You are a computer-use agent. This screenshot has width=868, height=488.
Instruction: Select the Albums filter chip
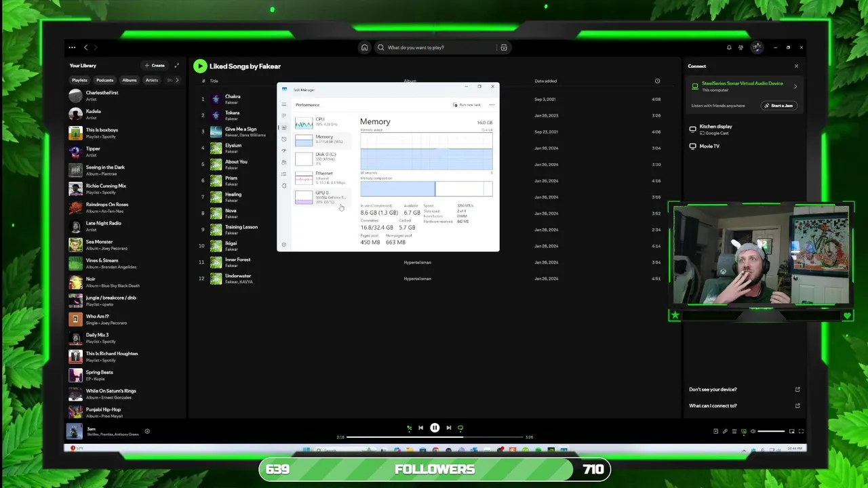pos(130,80)
